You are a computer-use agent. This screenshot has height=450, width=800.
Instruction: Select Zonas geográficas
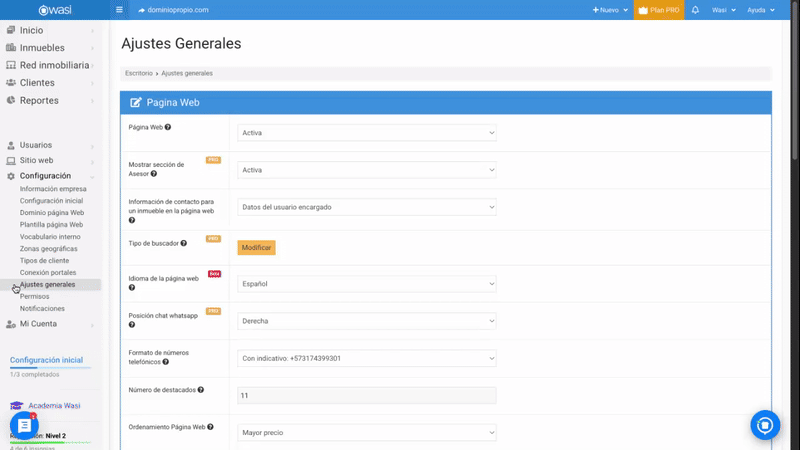[x=48, y=248]
